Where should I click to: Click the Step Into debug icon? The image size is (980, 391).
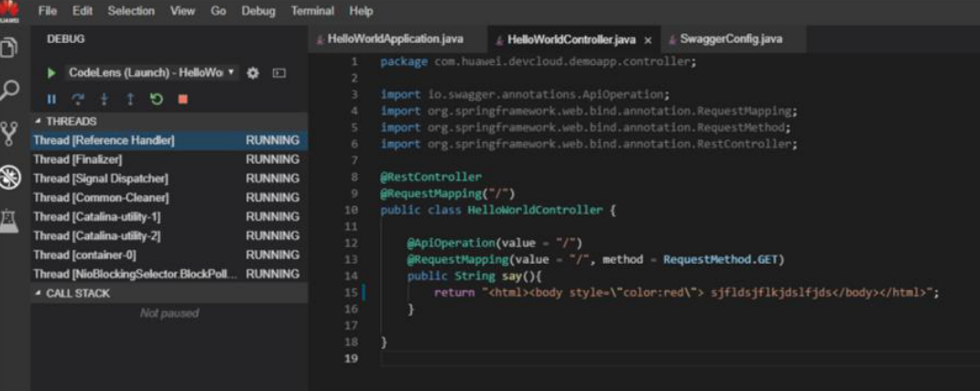click(104, 99)
